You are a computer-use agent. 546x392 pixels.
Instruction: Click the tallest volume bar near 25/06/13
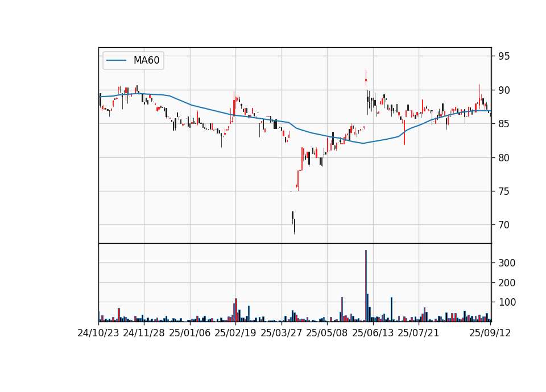[366, 286]
